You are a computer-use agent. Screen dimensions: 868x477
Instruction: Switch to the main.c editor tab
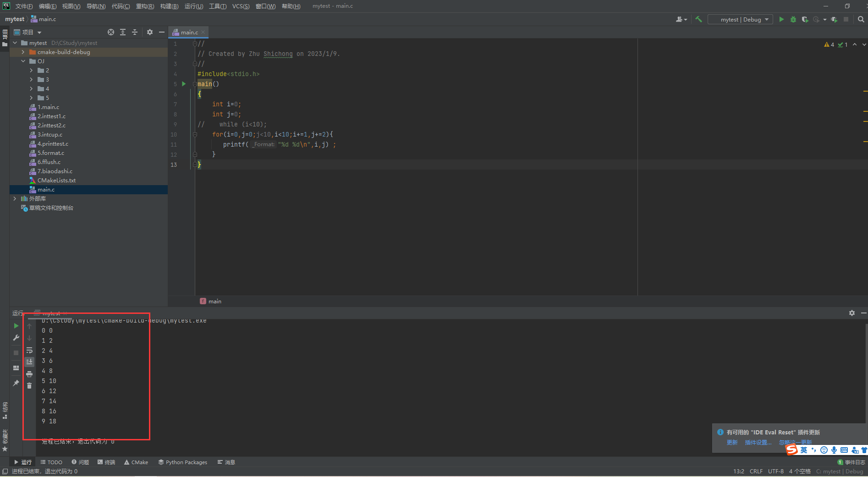(x=189, y=32)
